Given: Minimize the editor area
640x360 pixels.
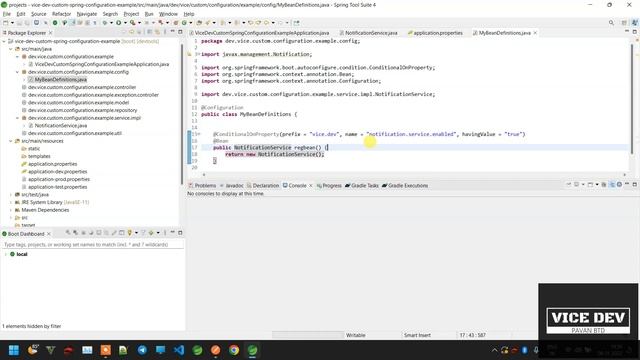Looking at the screenshot, I should point(627,31).
